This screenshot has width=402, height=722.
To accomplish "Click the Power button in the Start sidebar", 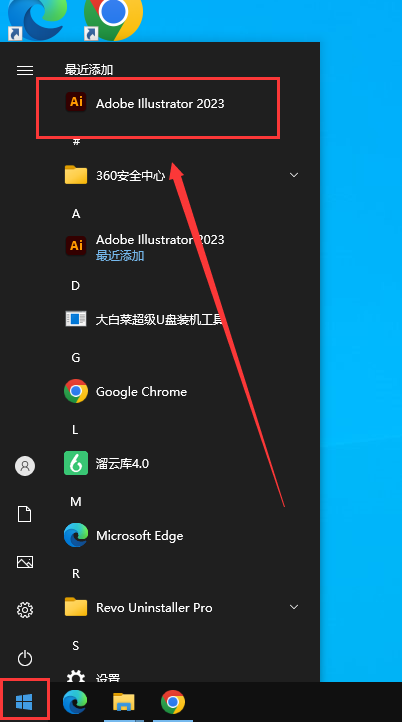I will 25,658.
